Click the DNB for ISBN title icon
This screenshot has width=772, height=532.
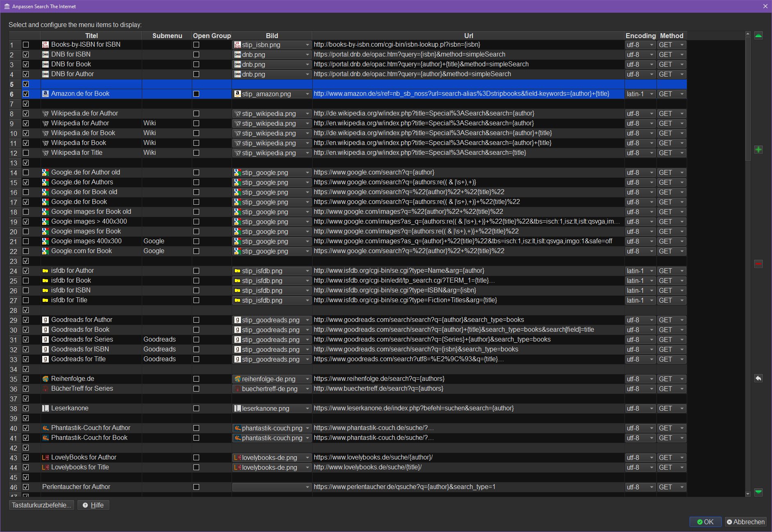click(x=45, y=54)
